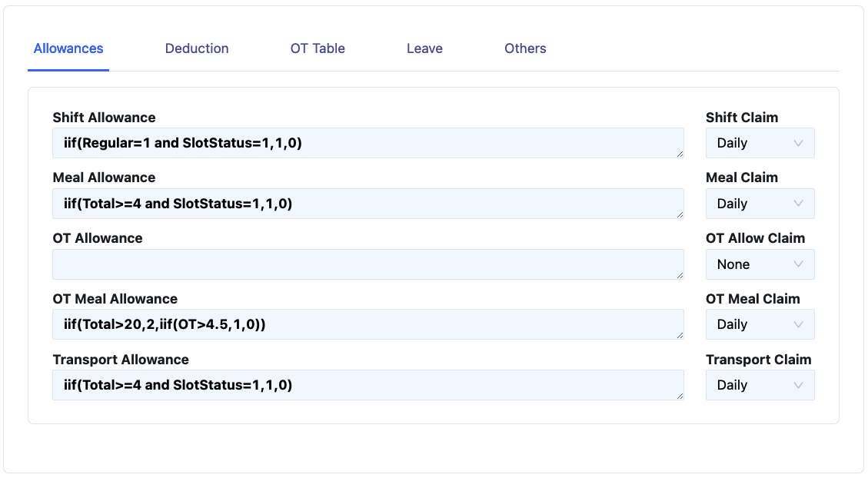
Task: Open the Transport Claim dropdown
Action: coord(759,385)
